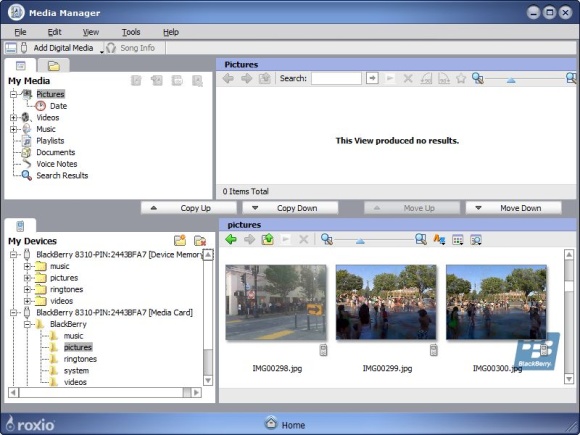Viewport: 580px width, 435px height.
Task: Click the forward arrow in Pictures pane
Action: pyautogui.click(x=246, y=78)
